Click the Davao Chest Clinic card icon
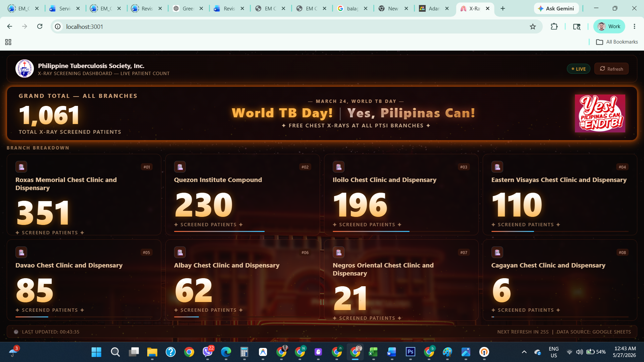Viewport: 644px width, 362px height. 21,252
